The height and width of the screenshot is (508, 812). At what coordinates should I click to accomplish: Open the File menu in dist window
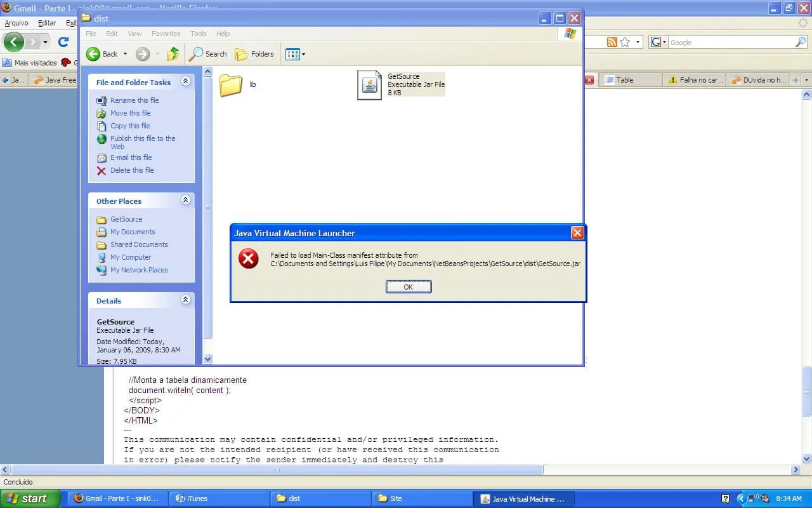pyautogui.click(x=91, y=34)
